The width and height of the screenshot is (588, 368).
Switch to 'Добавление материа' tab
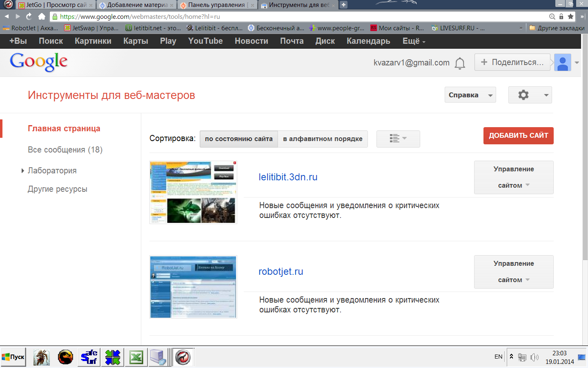137,5
